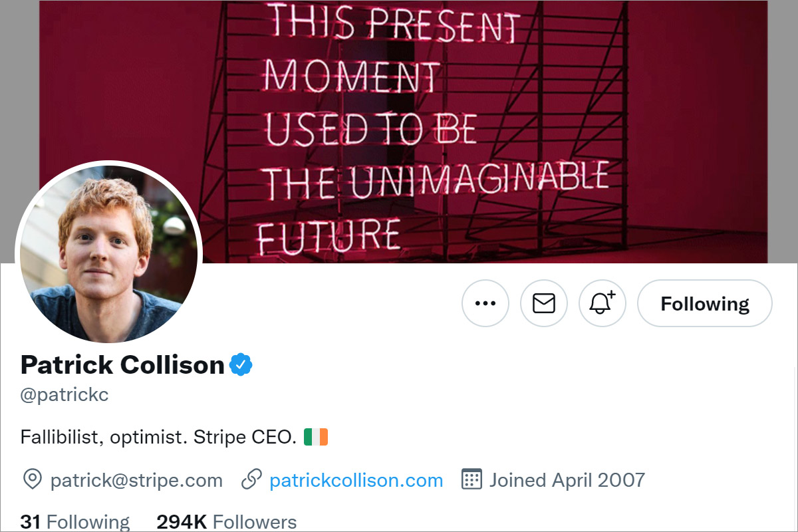Turn on notifications with bell icon
This screenshot has height=532, width=798.
tap(602, 304)
